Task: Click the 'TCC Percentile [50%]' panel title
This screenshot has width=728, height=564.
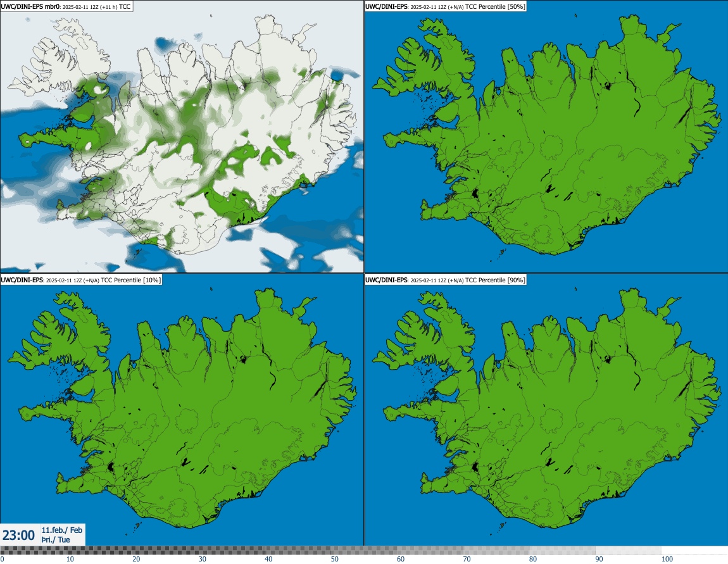Action: pyautogui.click(x=445, y=6)
